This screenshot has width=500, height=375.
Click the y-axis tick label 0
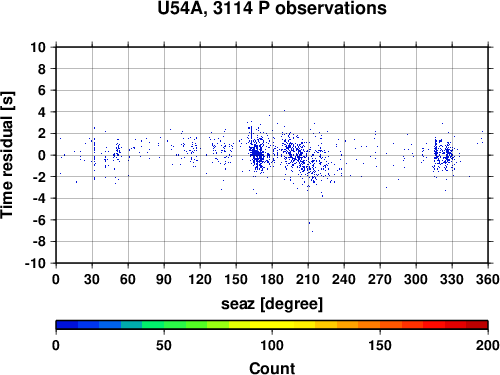coord(42,155)
